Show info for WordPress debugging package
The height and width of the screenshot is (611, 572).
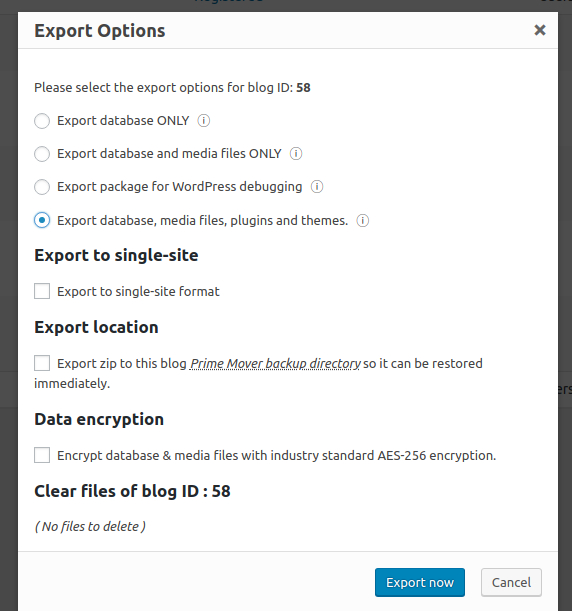click(317, 187)
